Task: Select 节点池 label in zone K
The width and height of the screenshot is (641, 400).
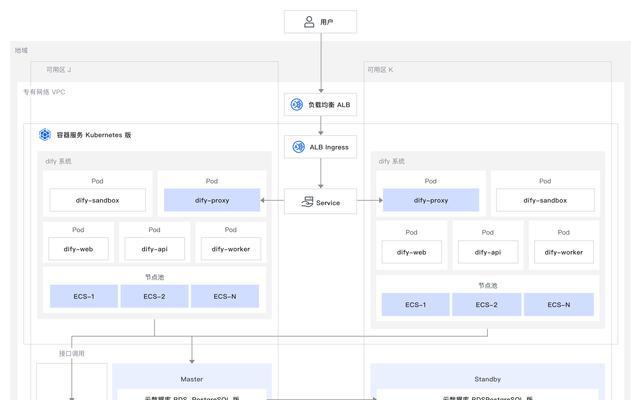Action: pyautogui.click(x=488, y=285)
